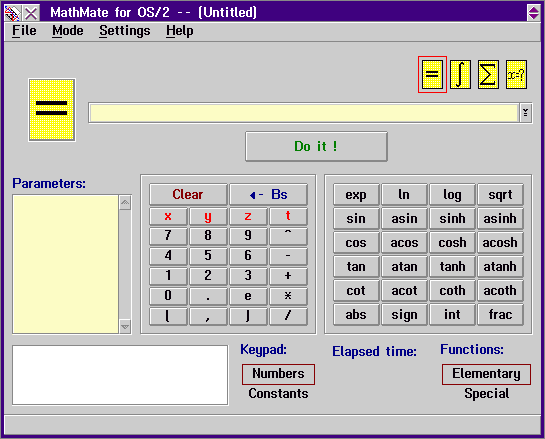Click the minus operator key
This screenshot has height=439, width=545.
coord(288,256)
